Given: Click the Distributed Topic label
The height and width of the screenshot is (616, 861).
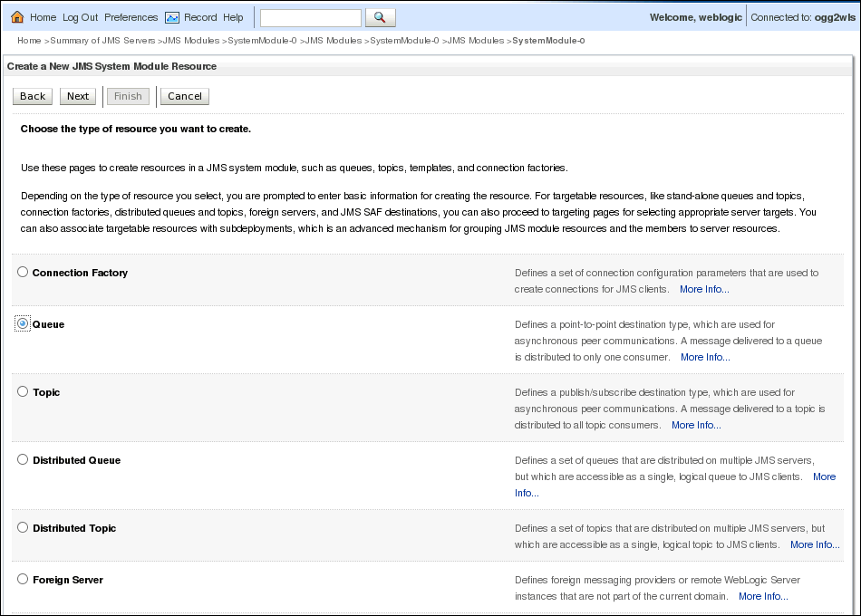Looking at the screenshot, I should click(74, 529).
